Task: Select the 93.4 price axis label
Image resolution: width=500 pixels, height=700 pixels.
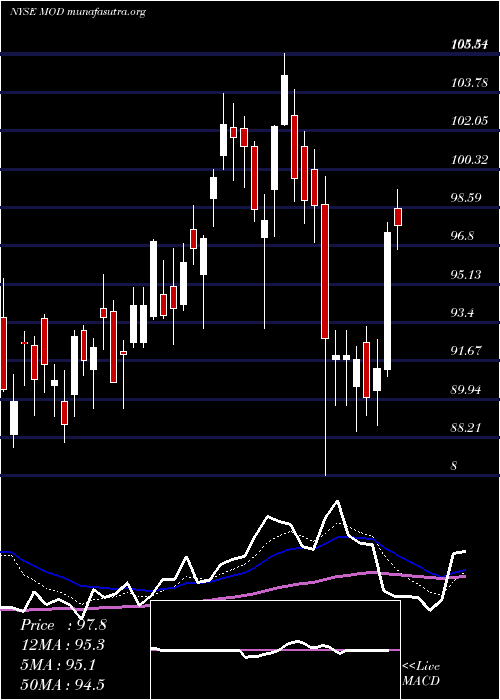Action: point(462,313)
